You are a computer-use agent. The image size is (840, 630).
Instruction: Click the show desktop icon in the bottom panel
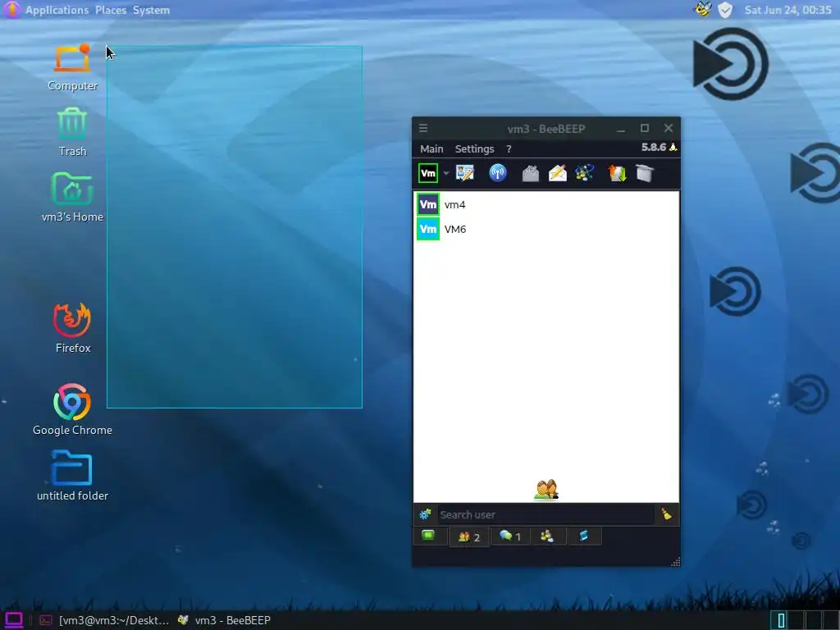coord(13,620)
